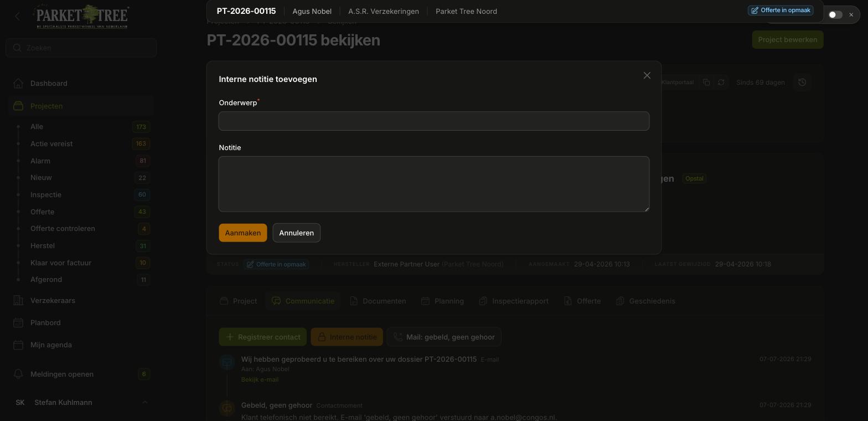The image size is (868, 421).
Task: Switch to the Project tab
Action: (239, 301)
